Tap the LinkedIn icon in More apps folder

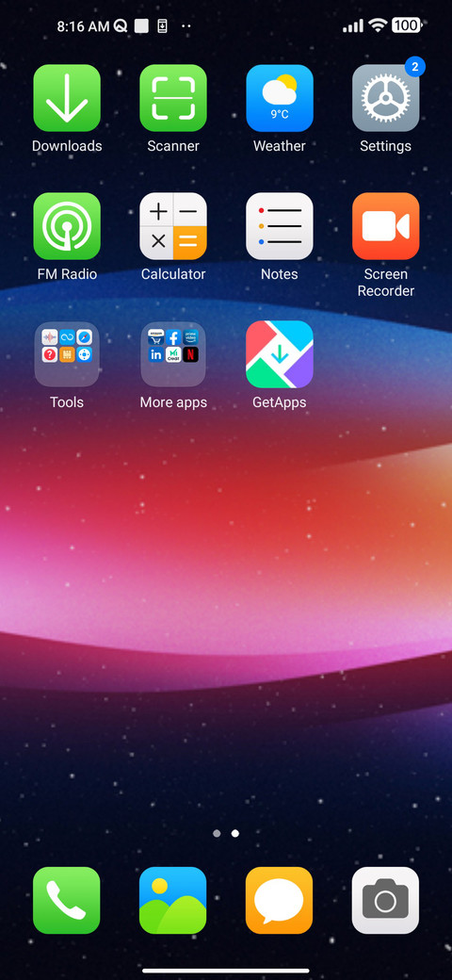click(x=156, y=354)
